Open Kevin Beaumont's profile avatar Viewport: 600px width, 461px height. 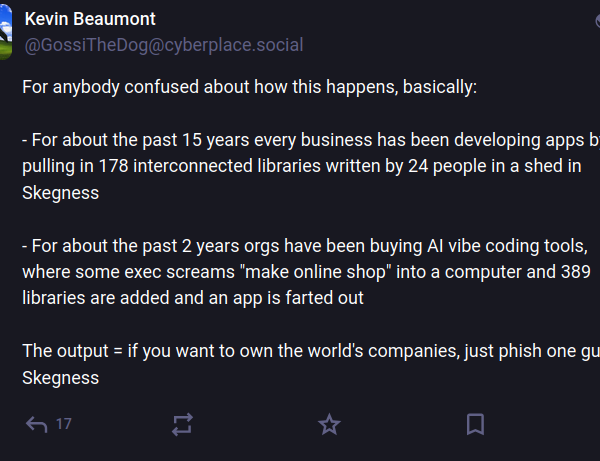[x=5, y=31]
